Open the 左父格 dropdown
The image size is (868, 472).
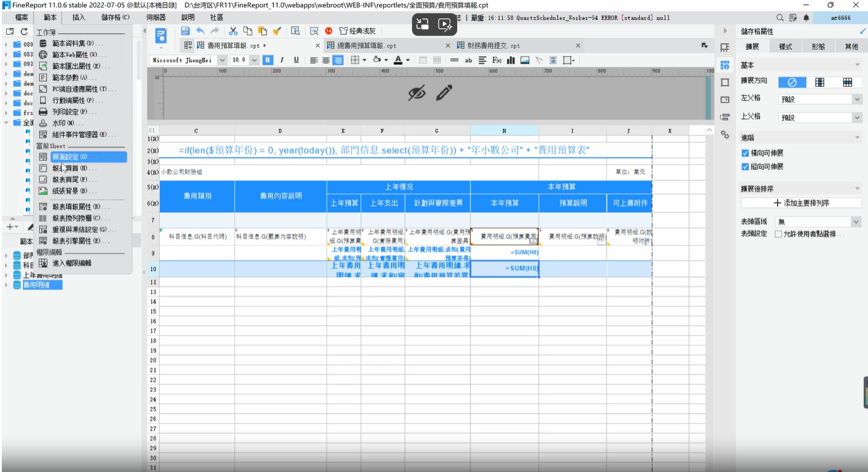(x=820, y=99)
